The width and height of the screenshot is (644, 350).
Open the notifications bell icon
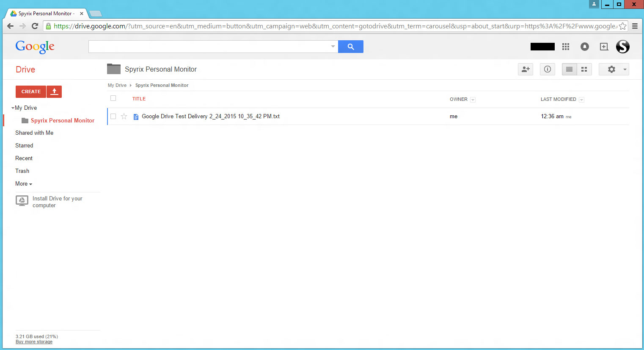[585, 47]
